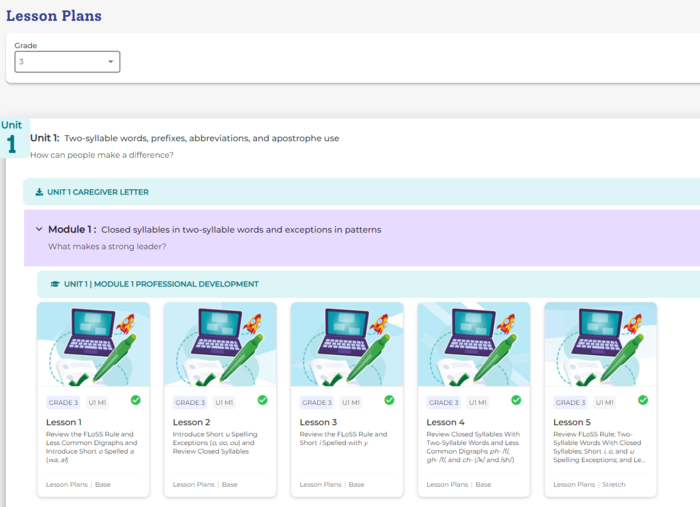Click Lesson 5 green checkmark icon

[643, 400]
